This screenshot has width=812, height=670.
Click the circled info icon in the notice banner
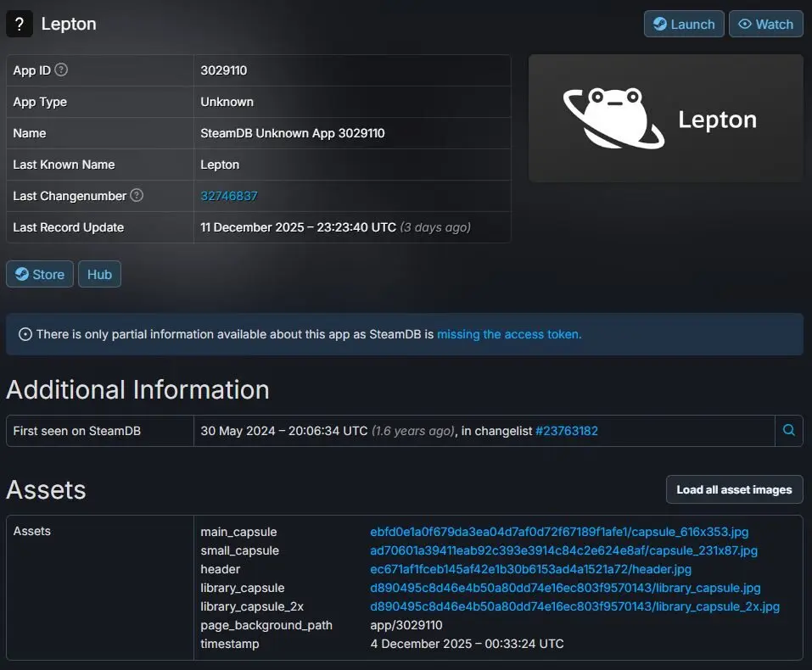tap(23, 333)
